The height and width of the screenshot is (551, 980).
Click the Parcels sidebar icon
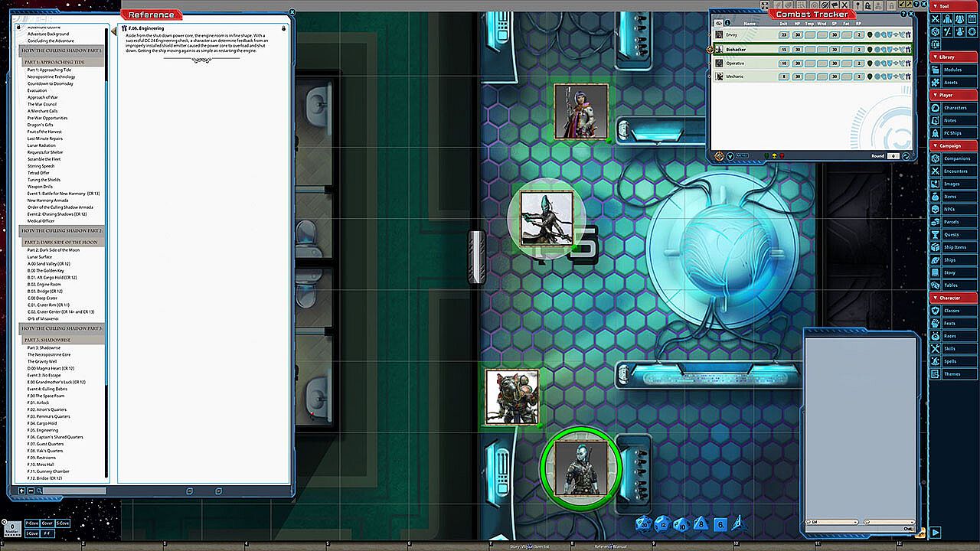tap(935, 222)
